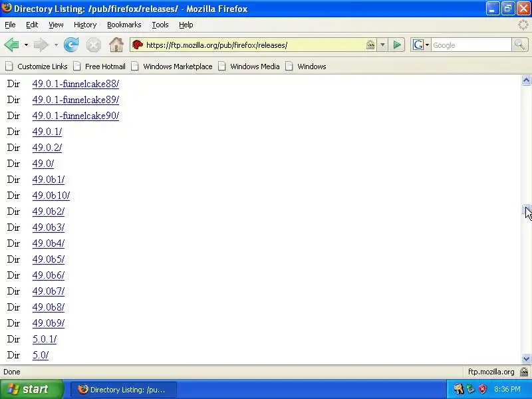Click the ftp.mozilla.org status bar text
Screen dimensions: 532x399
tap(491, 372)
